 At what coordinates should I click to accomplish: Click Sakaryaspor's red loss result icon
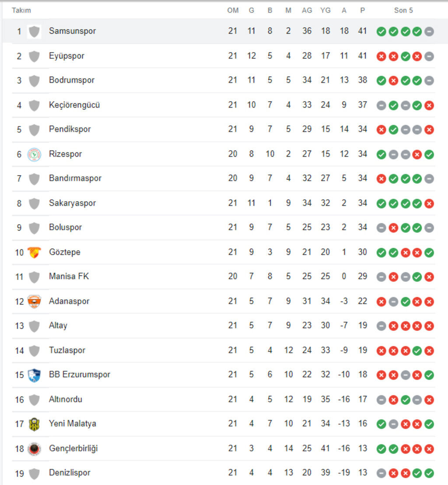(429, 204)
